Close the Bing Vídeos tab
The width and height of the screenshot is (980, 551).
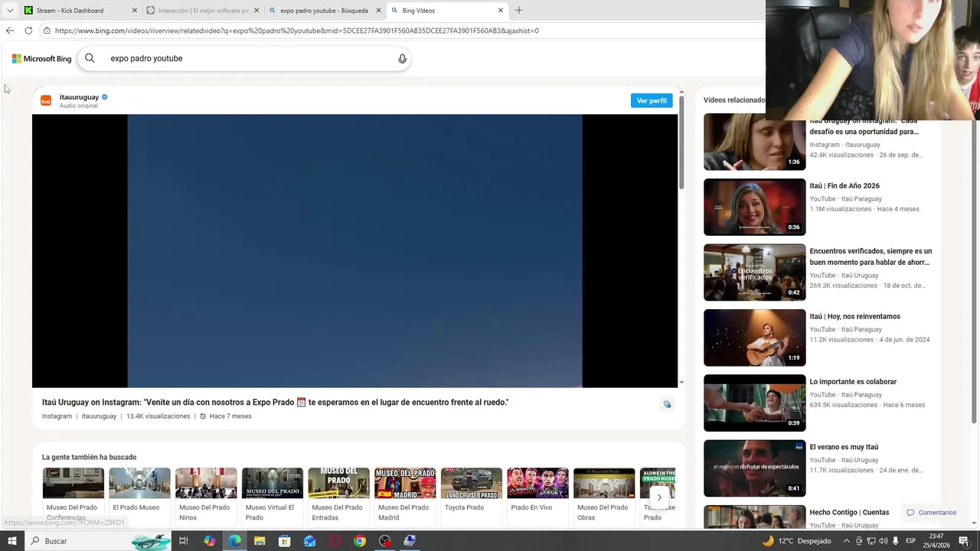pos(501,11)
